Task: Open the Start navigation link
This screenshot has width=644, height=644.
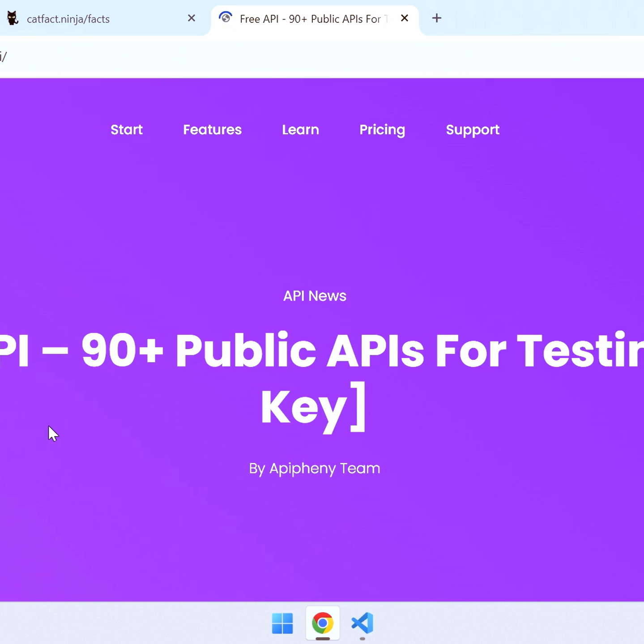Action: 127,130
